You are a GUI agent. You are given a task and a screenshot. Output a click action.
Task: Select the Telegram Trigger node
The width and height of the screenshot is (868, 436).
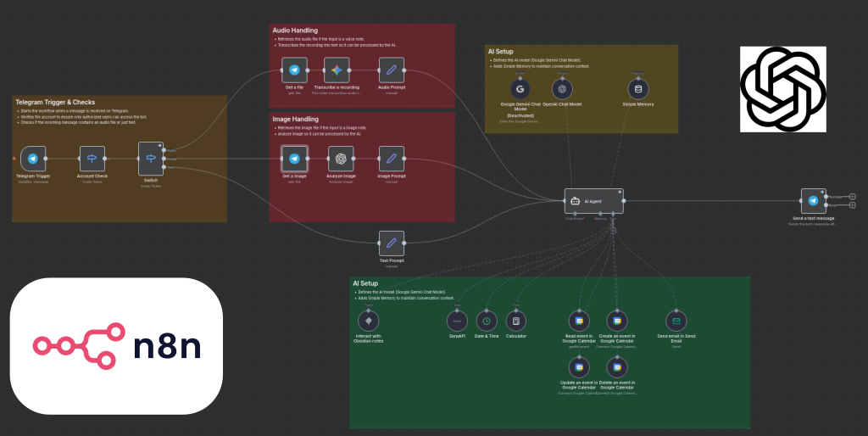(x=33, y=159)
